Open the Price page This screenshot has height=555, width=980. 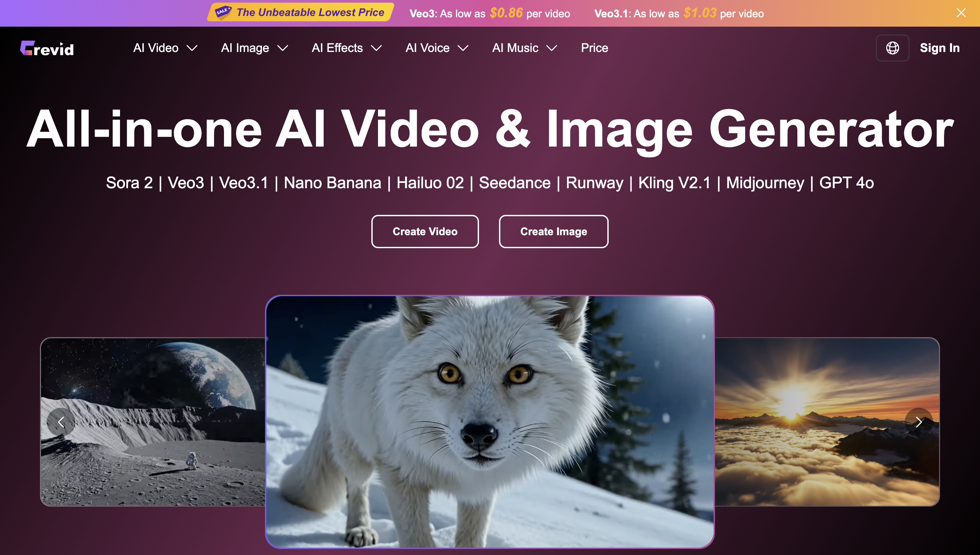tap(594, 48)
